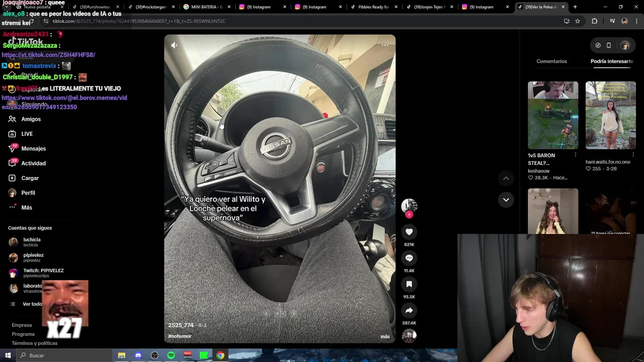Switch to the Comentarios tab
The image size is (644, 362).
click(x=551, y=61)
